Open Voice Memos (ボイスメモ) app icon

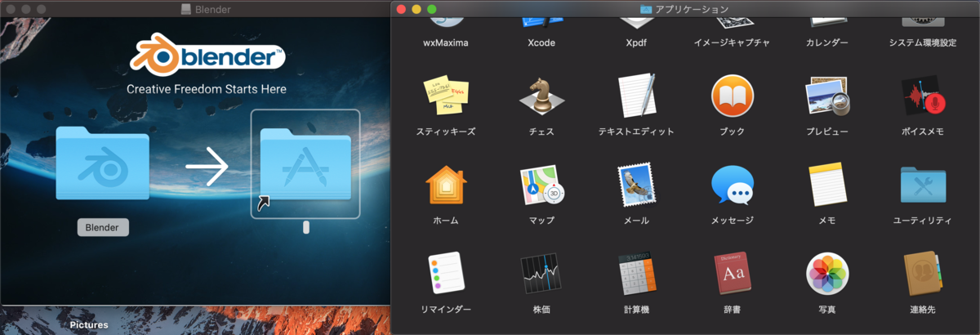pos(923,97)
